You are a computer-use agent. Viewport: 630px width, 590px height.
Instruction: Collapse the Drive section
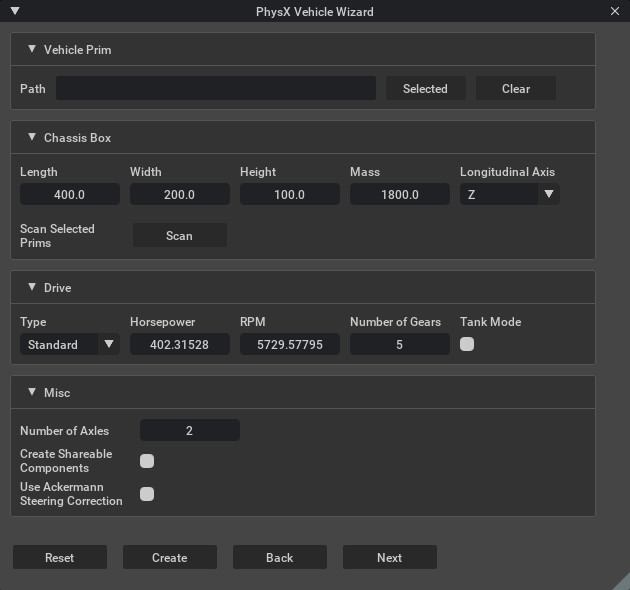[x=32, y=287]
